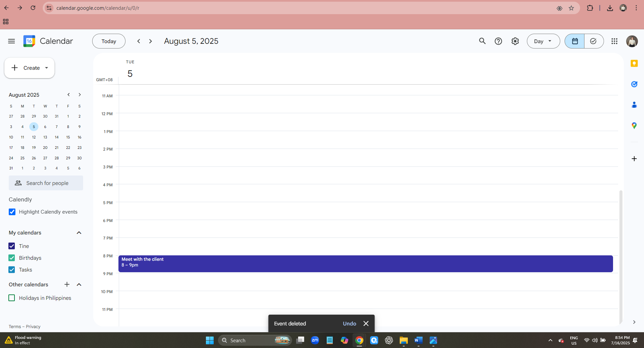Open the Support help icon
The image size is (644, 348).
click(498, 41)
